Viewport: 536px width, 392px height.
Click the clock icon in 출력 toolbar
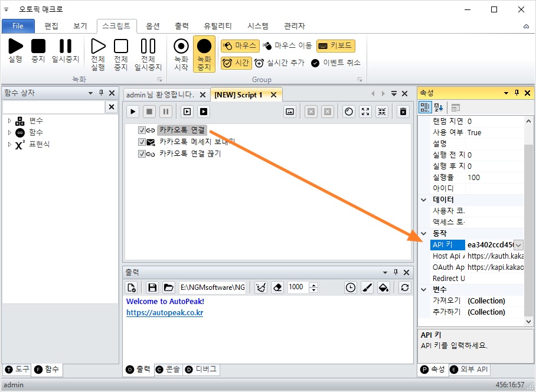351,288
